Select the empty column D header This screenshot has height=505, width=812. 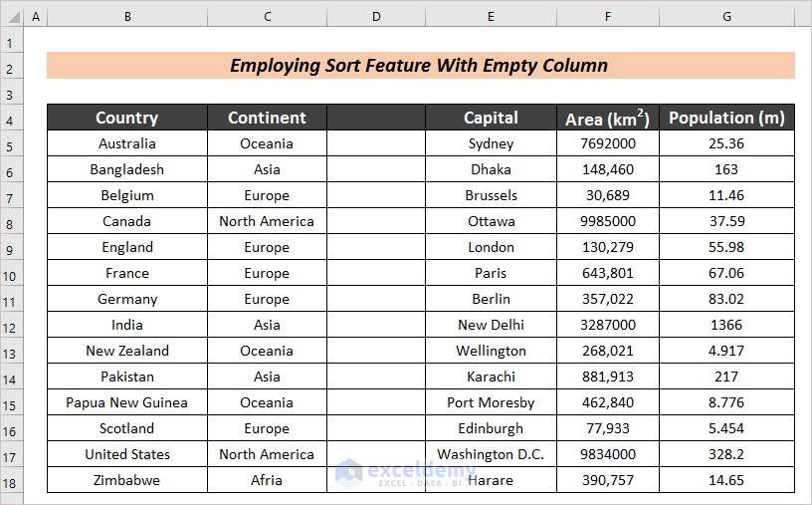pyautogui.click(x=376, y=17)
